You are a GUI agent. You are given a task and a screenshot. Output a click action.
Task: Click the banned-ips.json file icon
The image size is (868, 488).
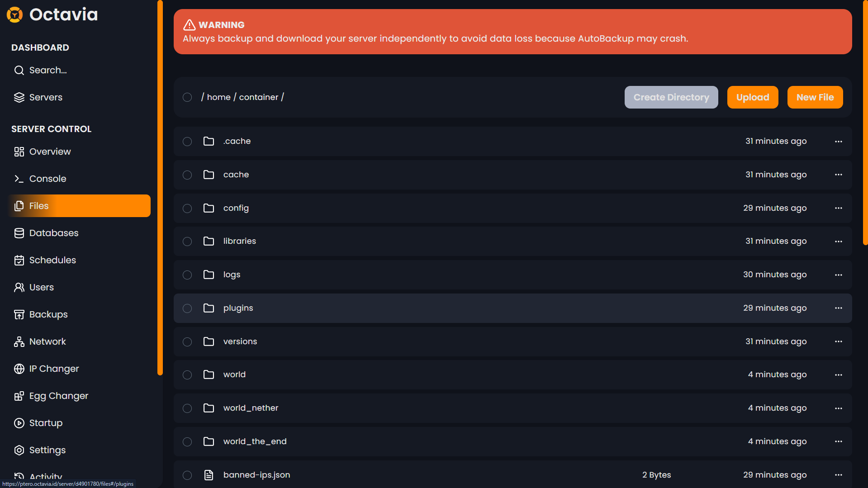209,475
